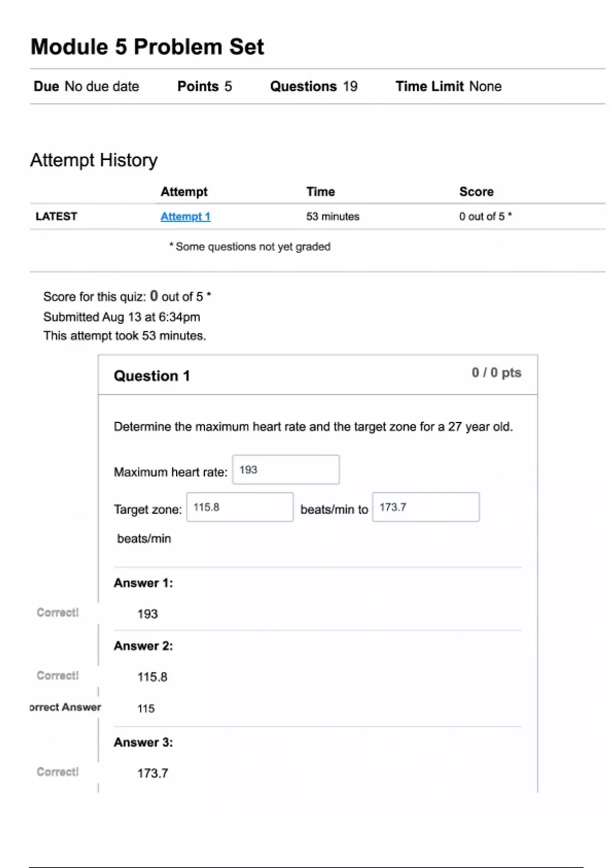Click the 0 / 0 pts label
This screenshot has width=613, height=868.
pyautogui.click(x=496, y=373)
